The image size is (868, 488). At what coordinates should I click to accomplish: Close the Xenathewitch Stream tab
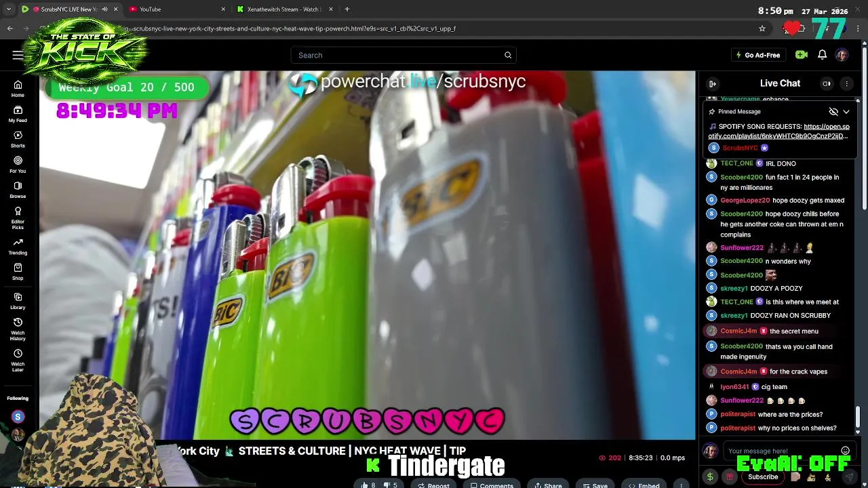[x=331, y=9]
